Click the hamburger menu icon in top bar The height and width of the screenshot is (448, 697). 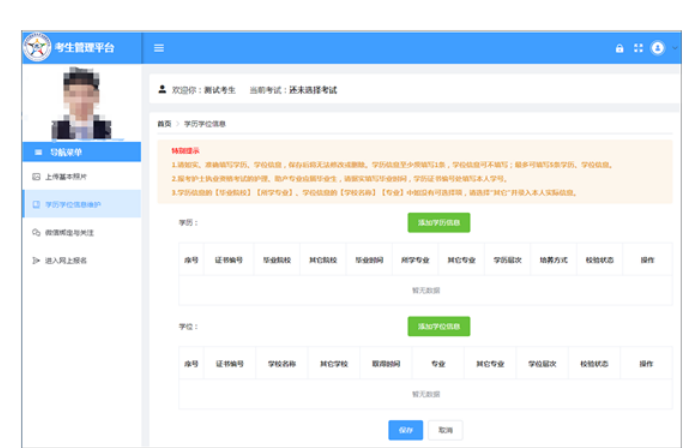click(x=159, y=47)
